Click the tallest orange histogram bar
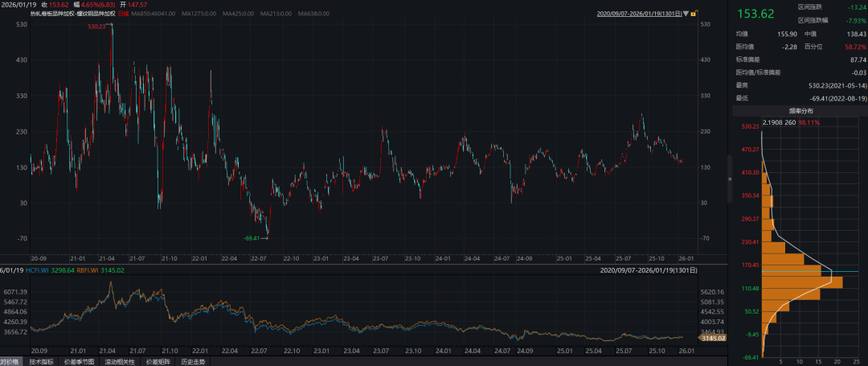 [802, 282]
